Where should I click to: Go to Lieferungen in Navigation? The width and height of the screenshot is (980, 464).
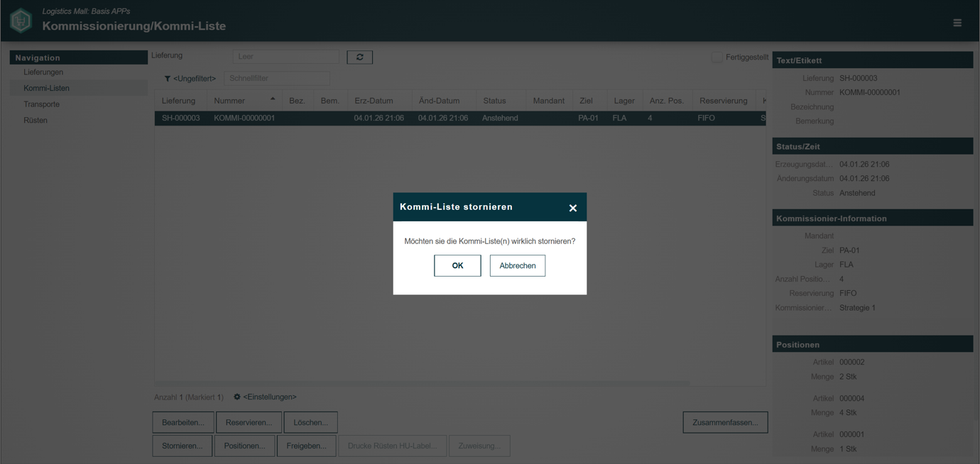[43, 72]
